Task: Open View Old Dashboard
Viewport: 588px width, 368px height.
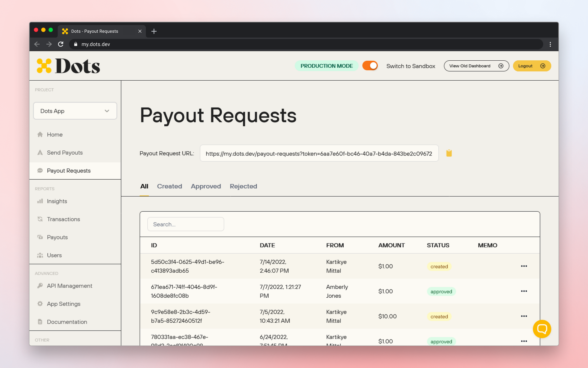Action: click(x=476, y=66)
